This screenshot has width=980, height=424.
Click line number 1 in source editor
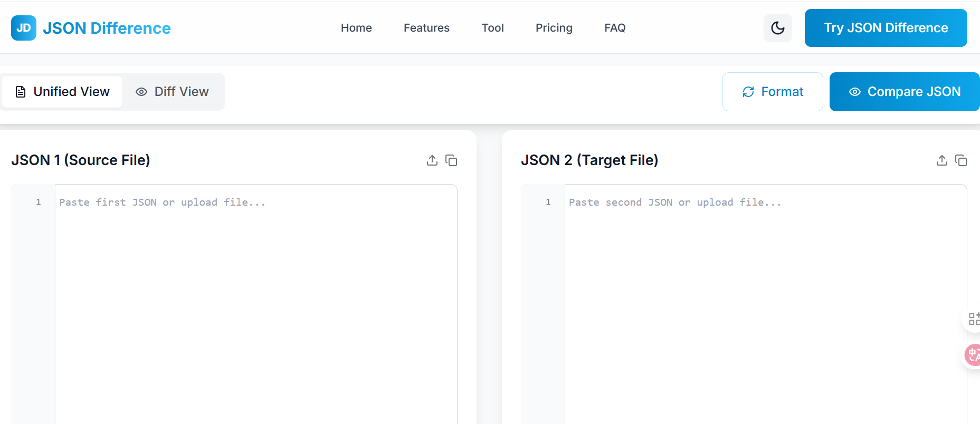pyautogui.click(x=39, y=202)
